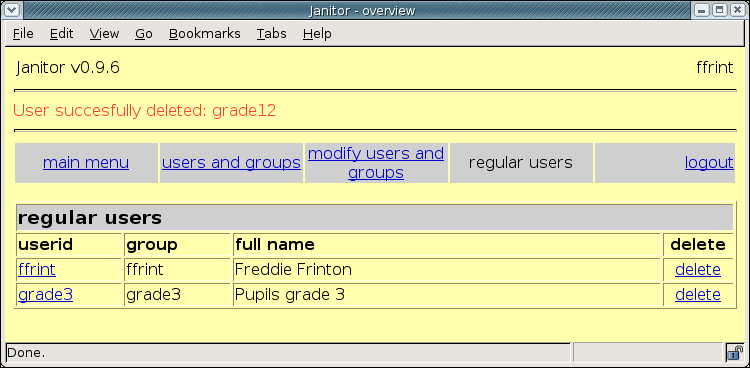Click the 'regular users' table title

coord(90,218)
